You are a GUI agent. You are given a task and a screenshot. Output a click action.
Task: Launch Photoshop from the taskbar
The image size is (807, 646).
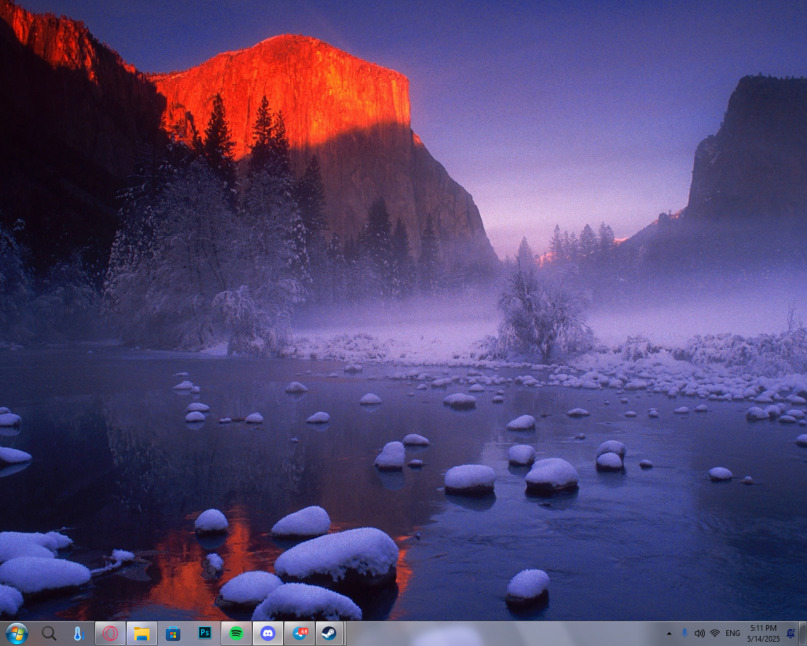[205, 633]
